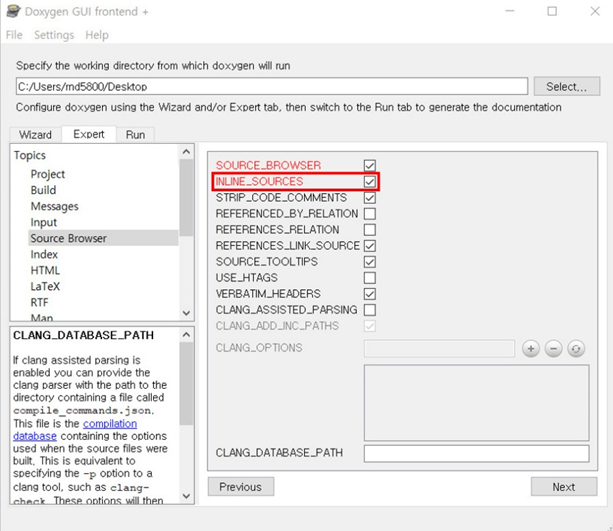The image size is (613, 531).
Task: Select the Project topic
Action: 48,174
